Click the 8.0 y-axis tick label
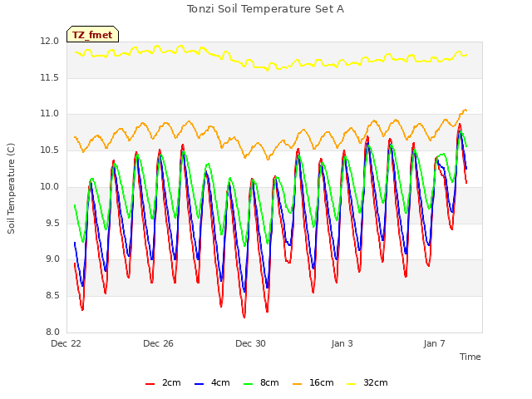The width and height of the screenshot is (532, 399). [x=52, y=332]
